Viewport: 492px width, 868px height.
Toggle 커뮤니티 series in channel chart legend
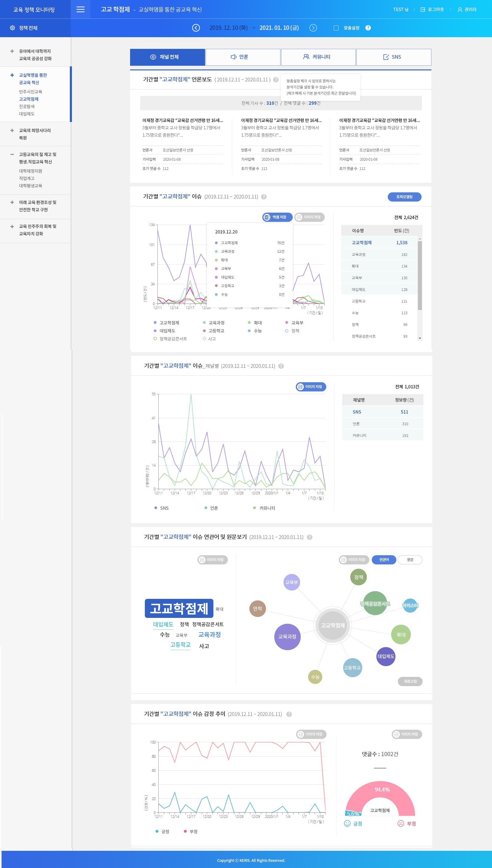coord(264,508)
